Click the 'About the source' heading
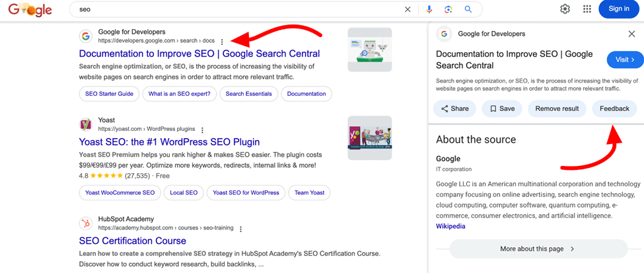The height and width of the screenshot is (273, 644). pyautogui.click(x=476, y=139)
